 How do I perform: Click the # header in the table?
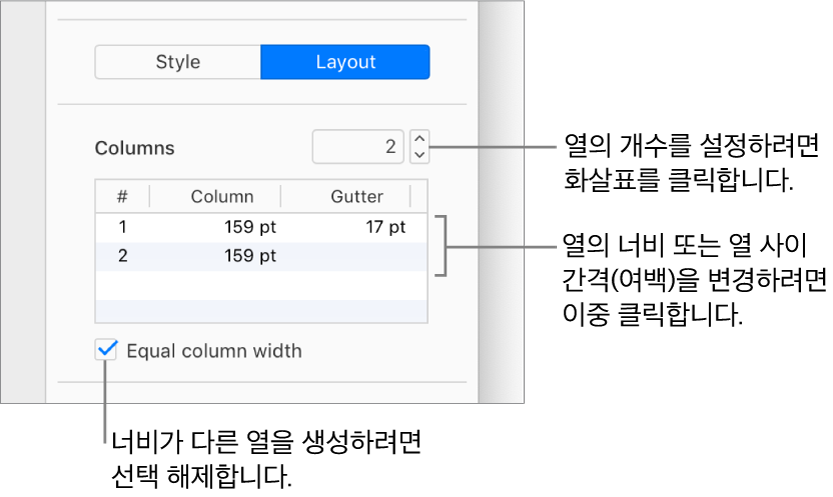[x=122, y=196]
